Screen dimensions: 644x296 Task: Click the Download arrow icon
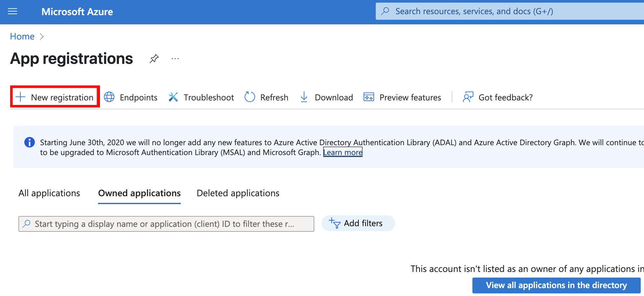304,97
